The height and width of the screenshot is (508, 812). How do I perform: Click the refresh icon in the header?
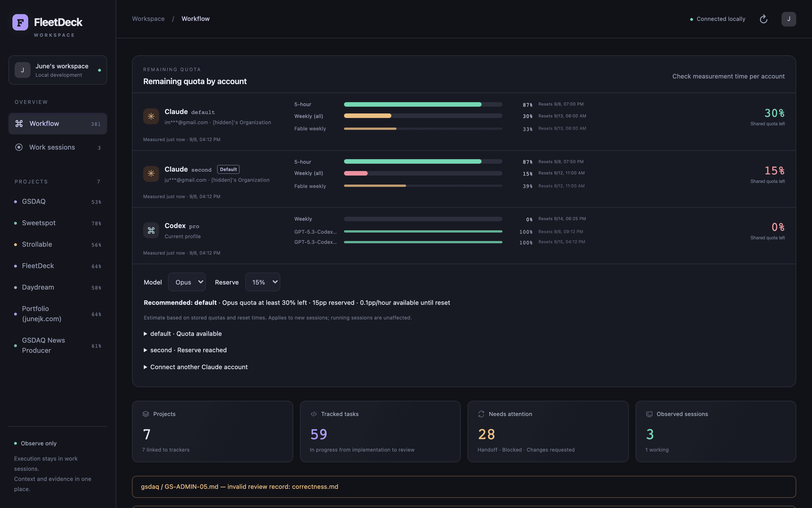[x=763, y=19]
